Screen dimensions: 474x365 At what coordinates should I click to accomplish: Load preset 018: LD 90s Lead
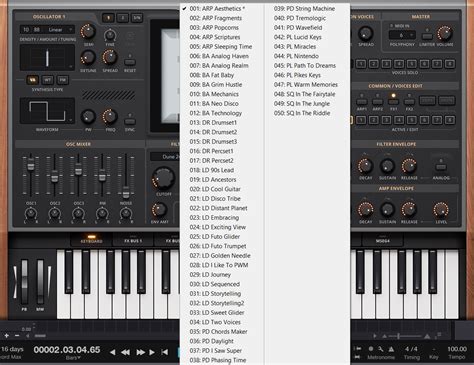212,170
